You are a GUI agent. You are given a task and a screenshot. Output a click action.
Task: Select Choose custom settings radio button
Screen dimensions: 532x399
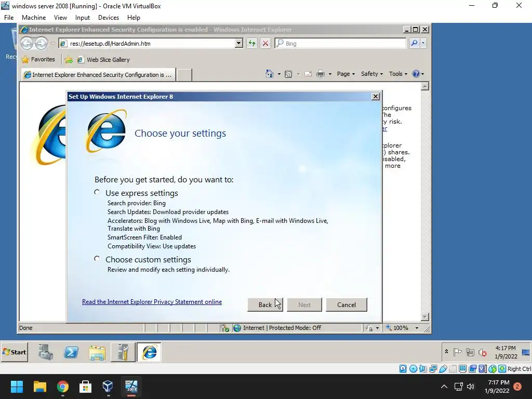(97, 259)
